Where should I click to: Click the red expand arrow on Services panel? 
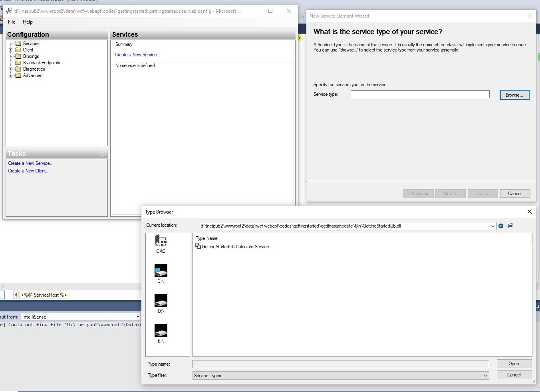tap(299, 38)
